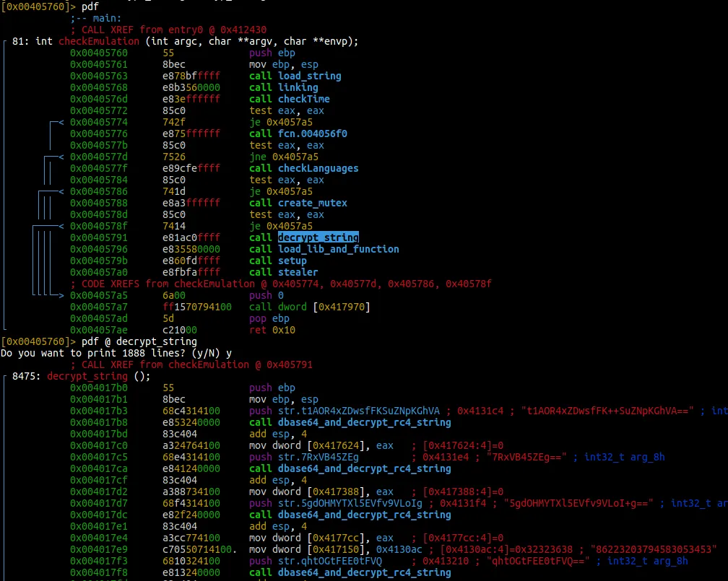Click address 0x0040578f of last je
The height and width of the screenshot is (581, 728).
(99, 226)
